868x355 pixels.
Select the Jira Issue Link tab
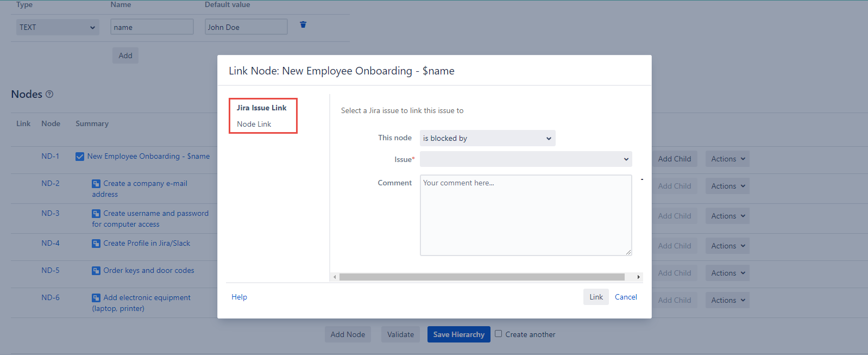pos(261,108)
